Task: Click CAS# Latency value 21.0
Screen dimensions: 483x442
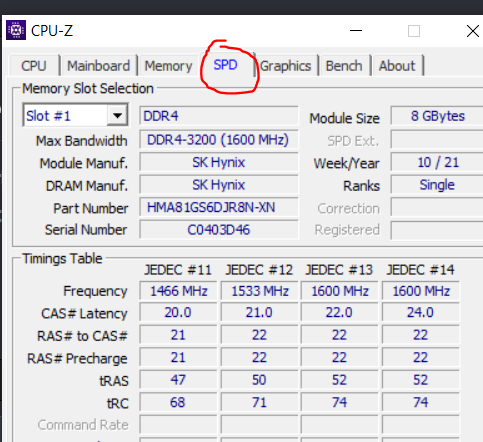Action: click(259, 313)
